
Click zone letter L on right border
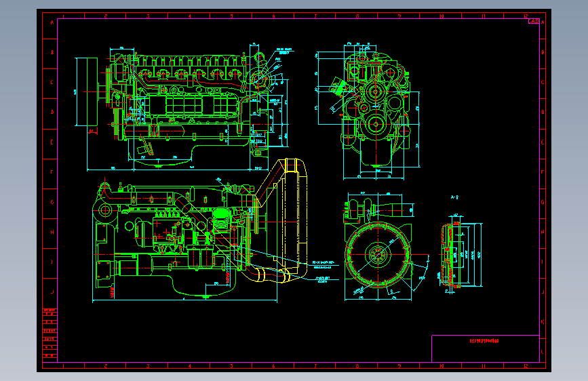click(543, 352)
